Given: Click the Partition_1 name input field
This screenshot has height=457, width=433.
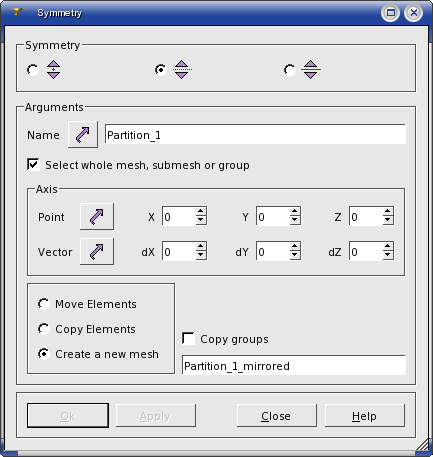Looking at the screenshot, I should (255, 135).
